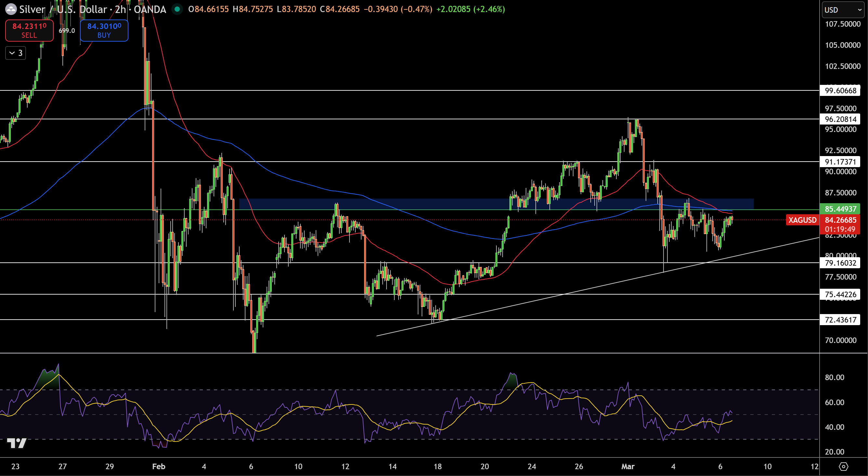Click the Silver / U.S. Dollar symbol title
This screenshot has height=476, width=868.
pos(65,9)
